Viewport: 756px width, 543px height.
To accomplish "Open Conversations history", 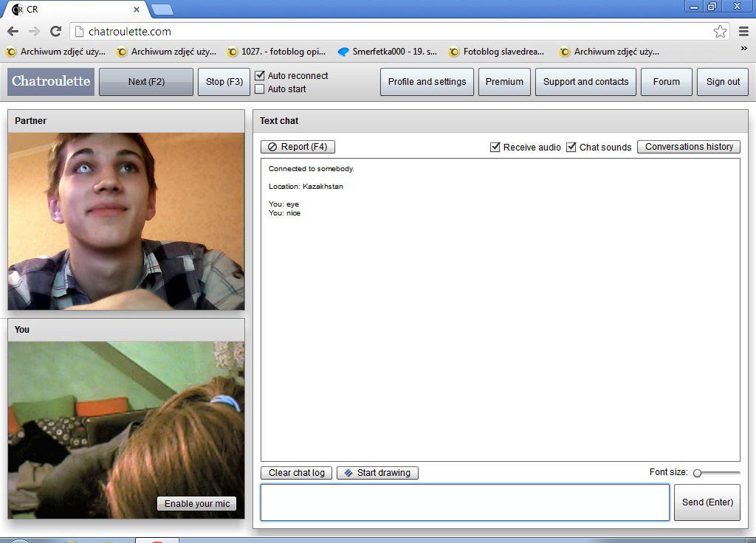I will tap(689, 147).
